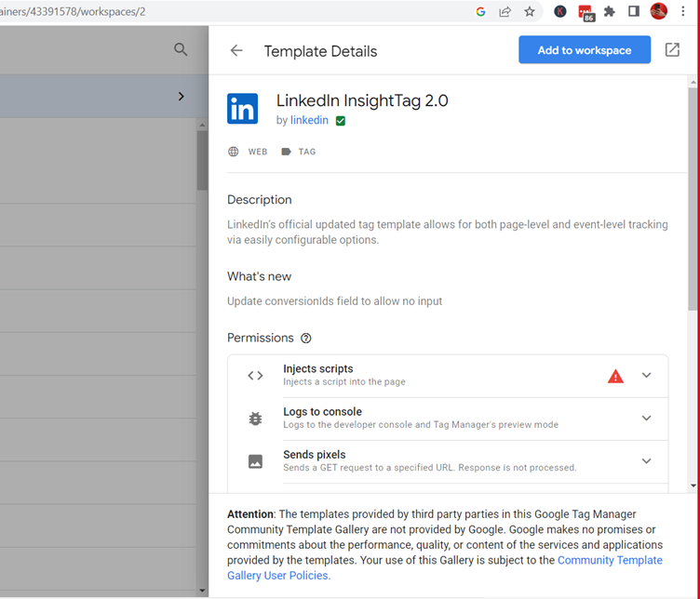Image resolution: width=700 pixels, height=599 pixels.
Task: Open Community Template Gallery User Policies link
Action: pos(445,567)
